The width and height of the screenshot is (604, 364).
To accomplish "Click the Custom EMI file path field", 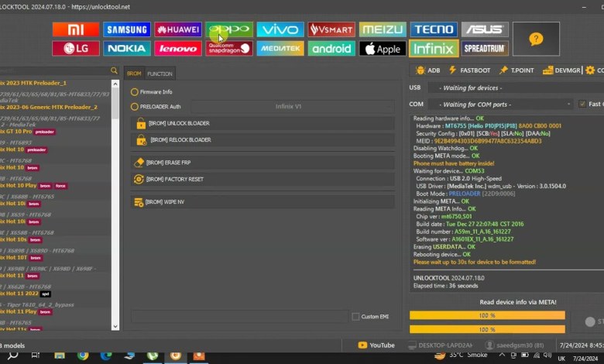I will click(x=239, y=317).
